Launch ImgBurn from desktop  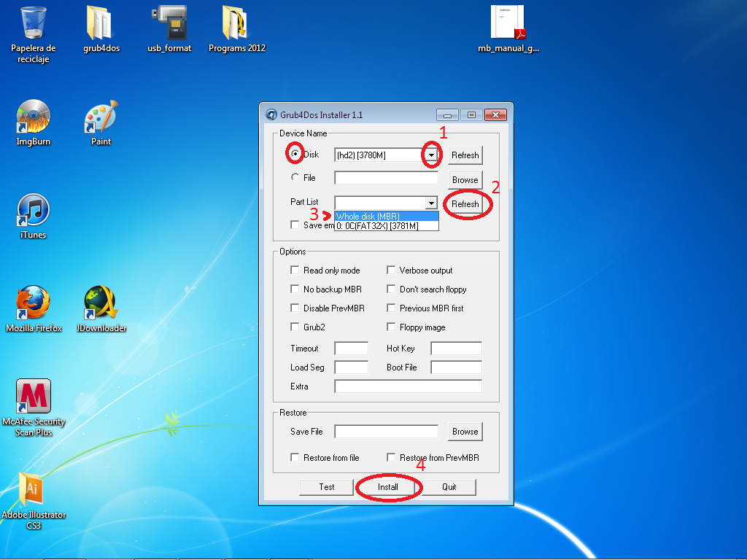34,117
